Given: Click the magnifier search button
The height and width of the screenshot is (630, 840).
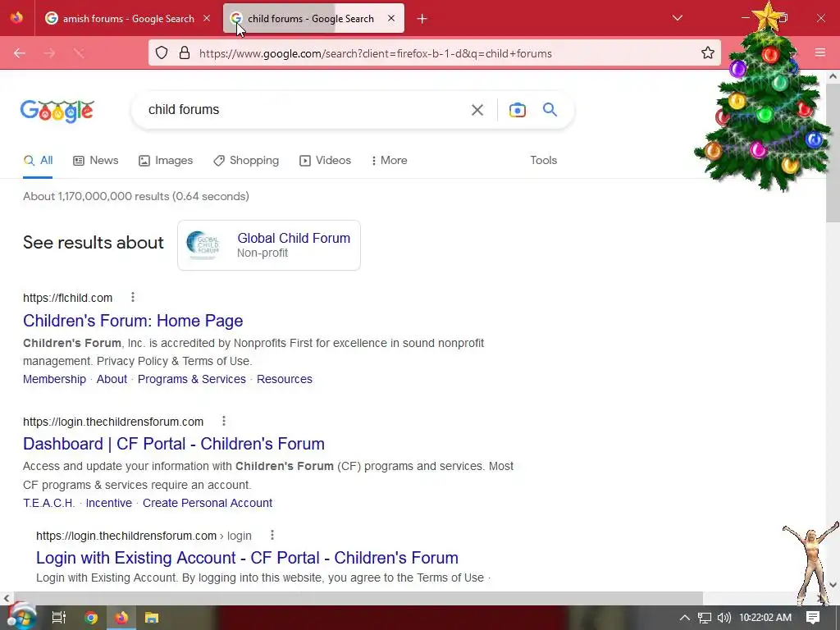Looking at the screenshot, I should click(550, 110).
